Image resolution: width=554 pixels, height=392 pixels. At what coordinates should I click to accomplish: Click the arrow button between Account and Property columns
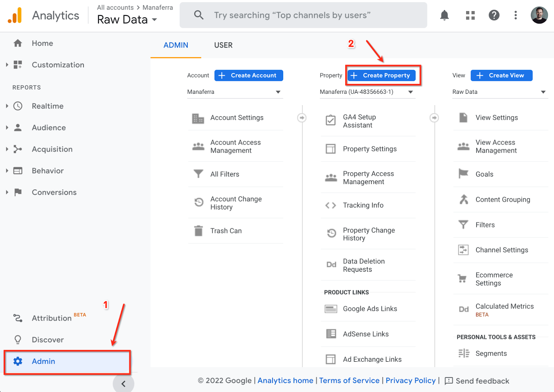pyautogui.click(x=302, y=118)
